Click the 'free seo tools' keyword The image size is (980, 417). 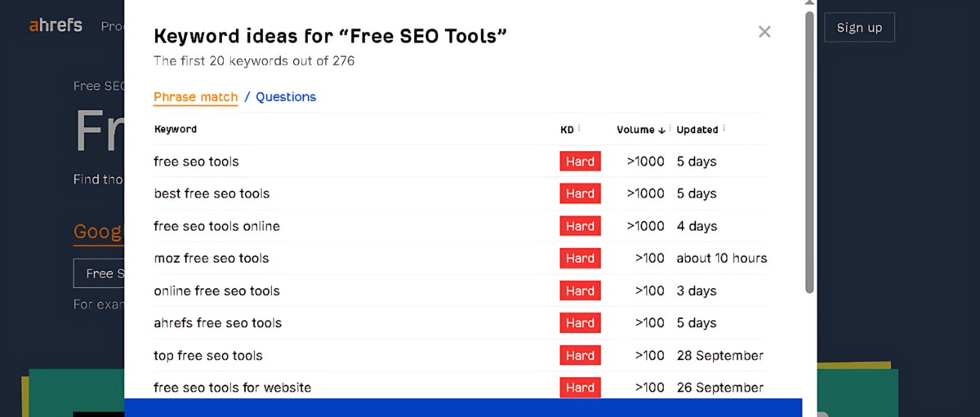(196, 162)
